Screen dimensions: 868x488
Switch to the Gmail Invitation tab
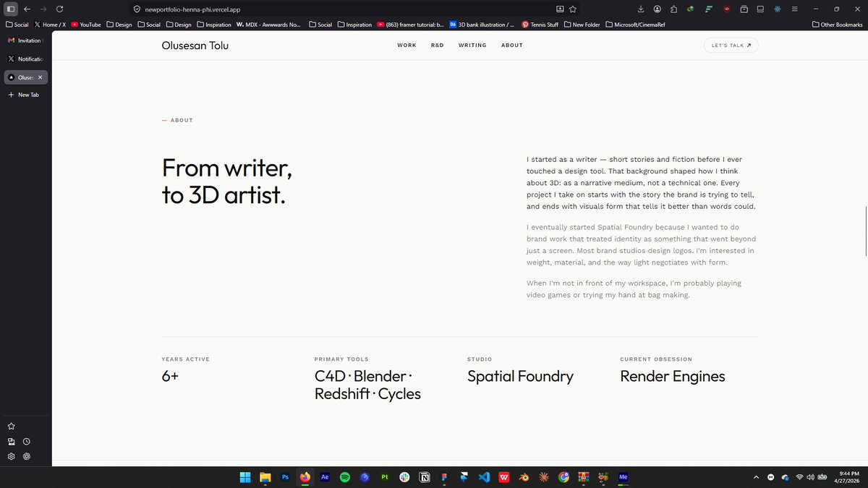(25, 40)
